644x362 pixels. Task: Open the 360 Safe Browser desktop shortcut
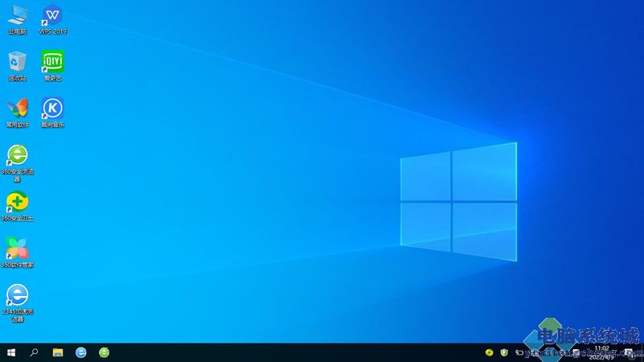click(x=17, y=163)
